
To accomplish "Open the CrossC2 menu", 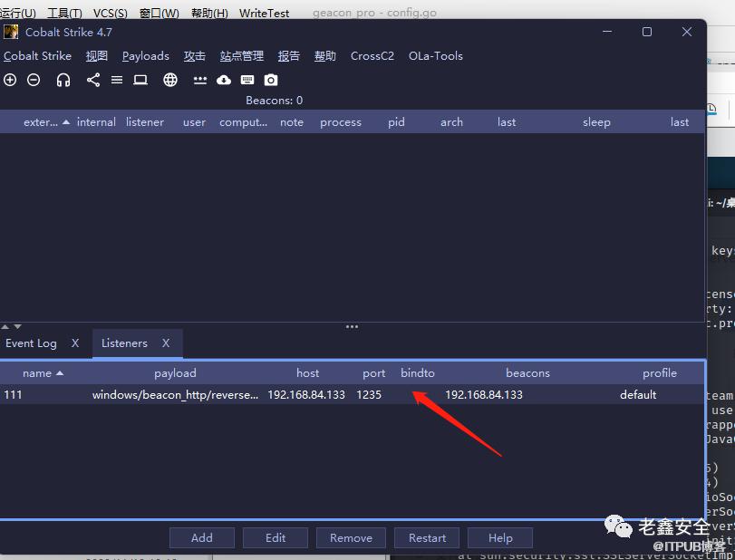I will (372, 56).
